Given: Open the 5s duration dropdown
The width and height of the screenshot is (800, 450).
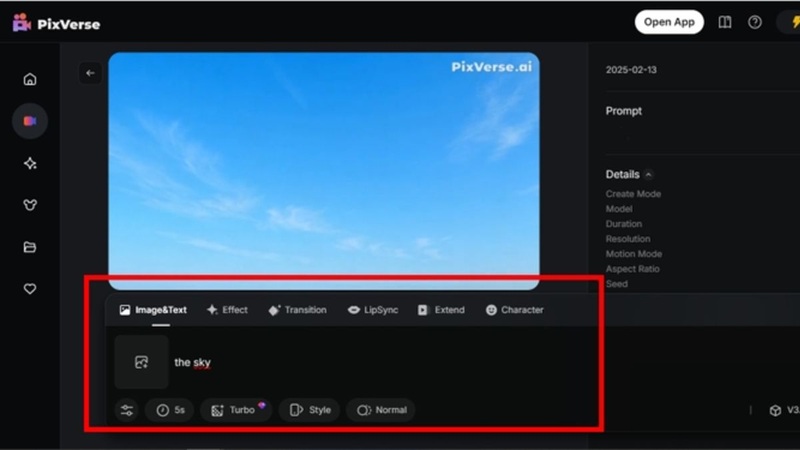Looking at the screenshot, I should pos(170,410).
